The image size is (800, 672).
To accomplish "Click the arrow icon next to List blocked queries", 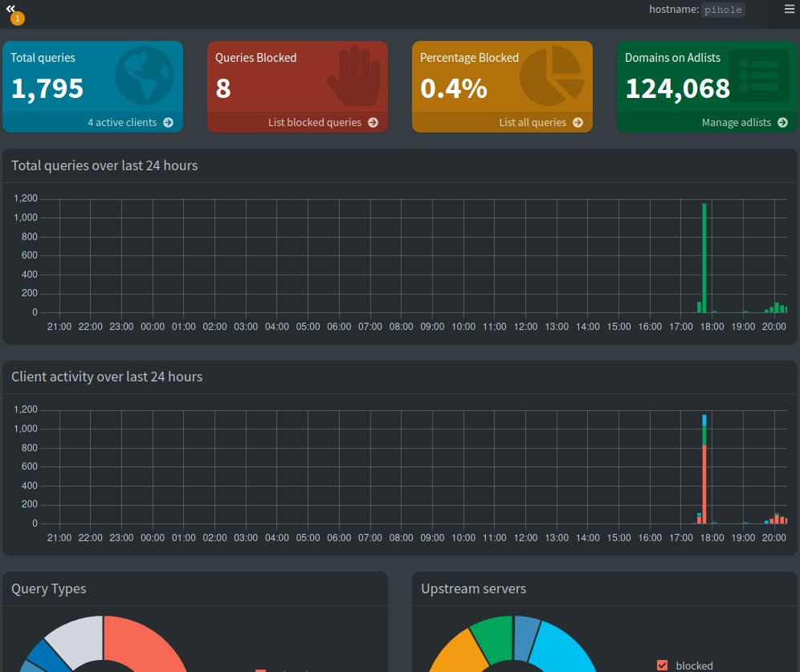I will 373,122.
